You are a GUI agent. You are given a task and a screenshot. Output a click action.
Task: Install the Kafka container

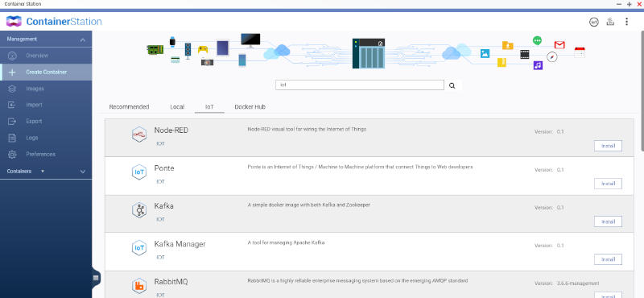coord(608,221)
